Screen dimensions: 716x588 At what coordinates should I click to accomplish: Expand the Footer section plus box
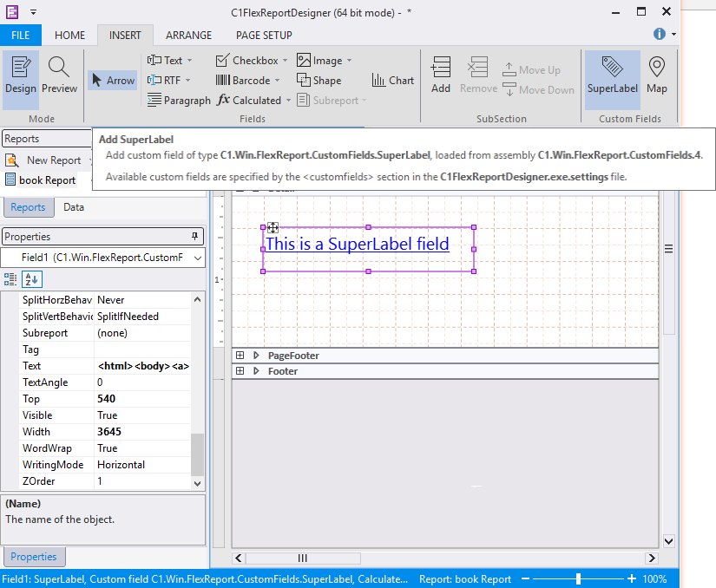[240, 371]
